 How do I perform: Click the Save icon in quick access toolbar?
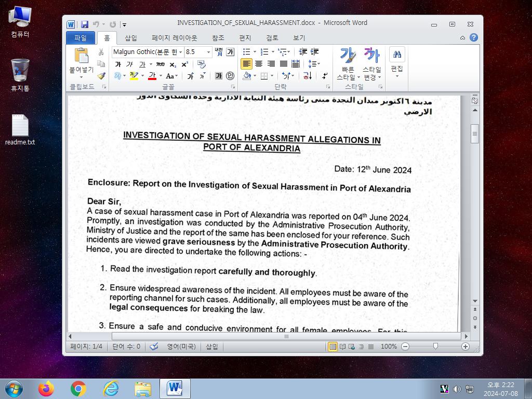tap(85, 24)
